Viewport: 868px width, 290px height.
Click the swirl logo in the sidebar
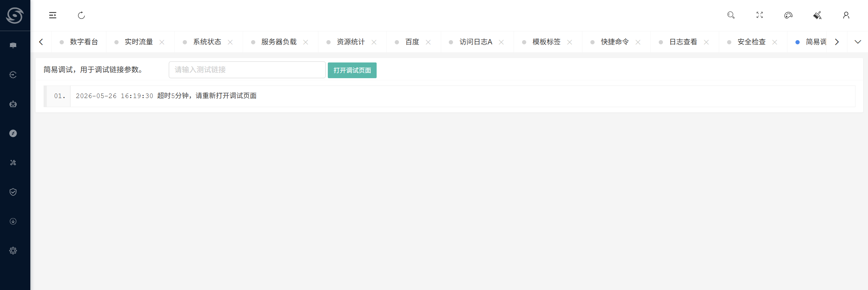tap(15, 15)
